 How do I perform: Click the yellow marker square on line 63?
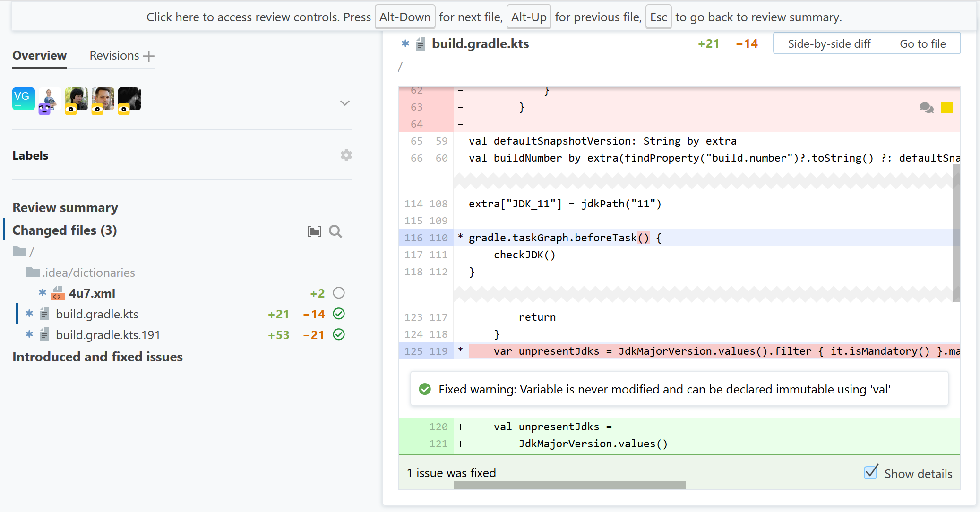click(946, 108)
